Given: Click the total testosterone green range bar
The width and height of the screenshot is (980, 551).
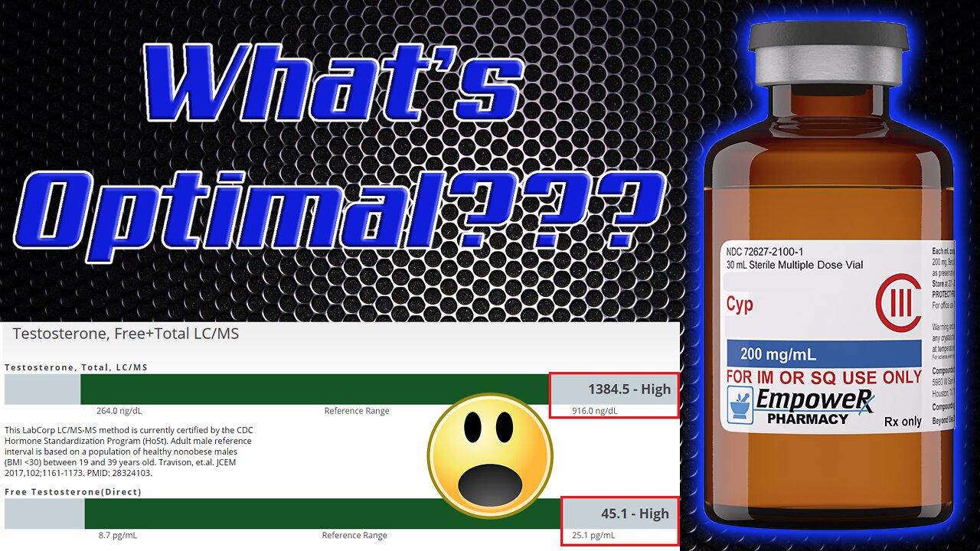Looking at the screenshot, I should [315, 389].
